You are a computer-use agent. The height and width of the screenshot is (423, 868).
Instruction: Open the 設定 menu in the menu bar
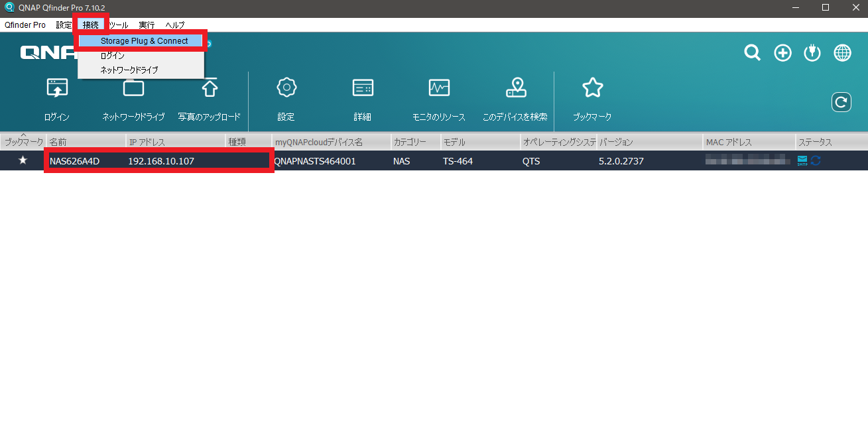[x=64, y=25]
